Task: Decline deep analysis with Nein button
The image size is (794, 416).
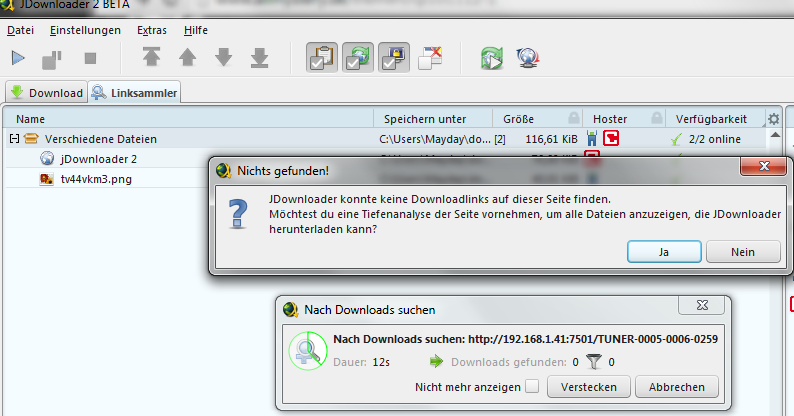Action: [743, 252]
